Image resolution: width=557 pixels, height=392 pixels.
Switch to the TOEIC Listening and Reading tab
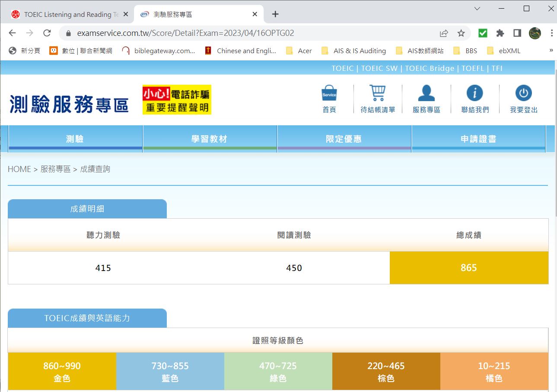click(69, 14)
